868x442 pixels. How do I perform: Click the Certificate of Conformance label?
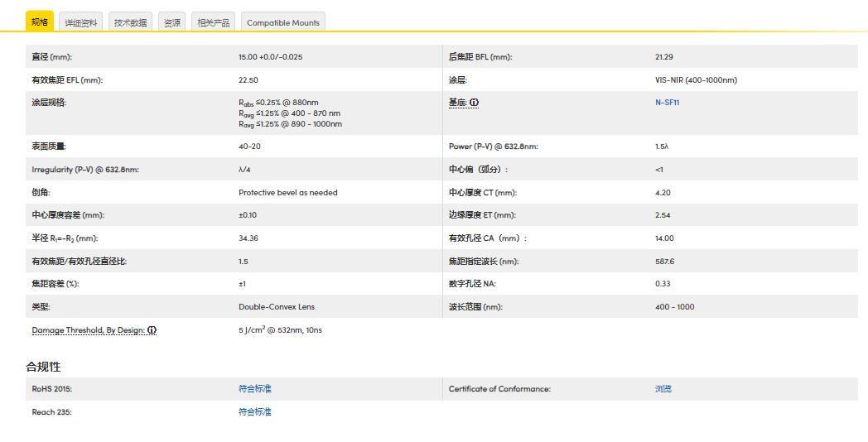pyautogui.click(x=499, y=389)
